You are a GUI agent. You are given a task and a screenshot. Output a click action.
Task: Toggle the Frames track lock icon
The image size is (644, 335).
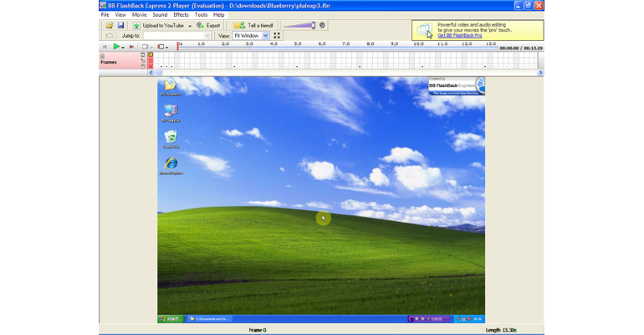tap(102, 56)
